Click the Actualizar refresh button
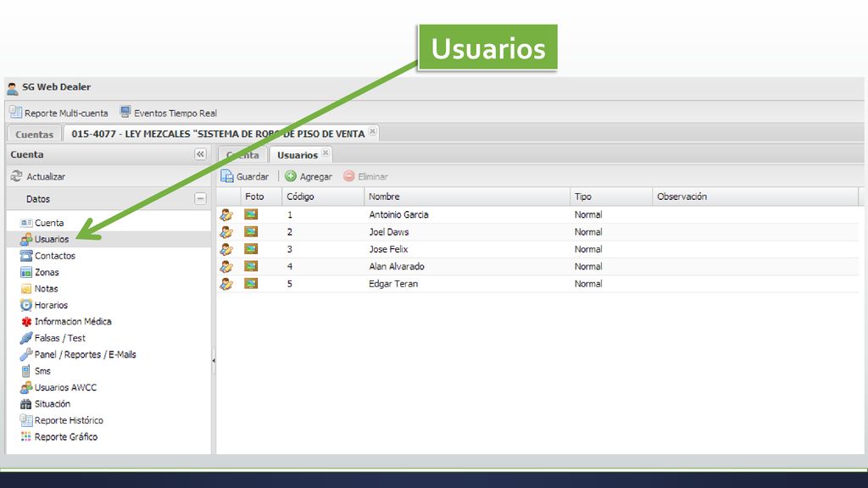This screenshot has width=868, height=488. [38, 176]
